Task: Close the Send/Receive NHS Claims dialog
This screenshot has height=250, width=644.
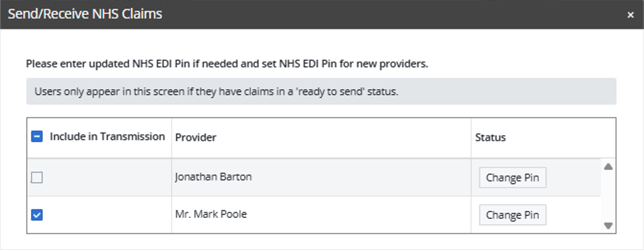Action: pyautogui.click(x=631, y=15)
